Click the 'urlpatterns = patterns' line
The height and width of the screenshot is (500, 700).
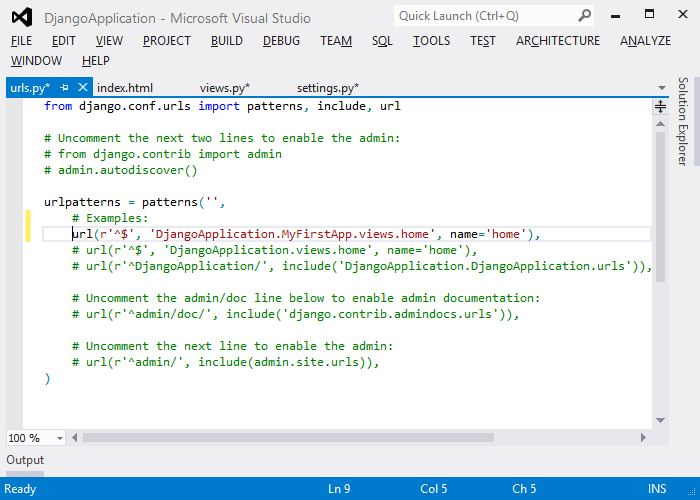tap(134, 202)
